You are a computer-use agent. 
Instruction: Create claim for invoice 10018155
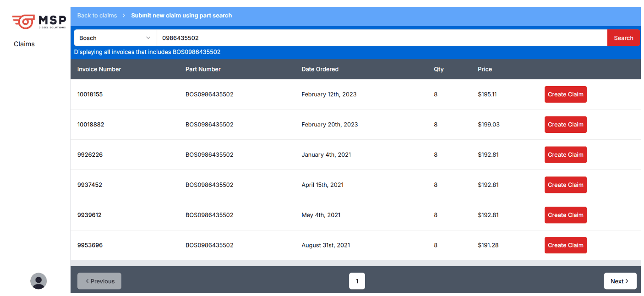[565, 94]
